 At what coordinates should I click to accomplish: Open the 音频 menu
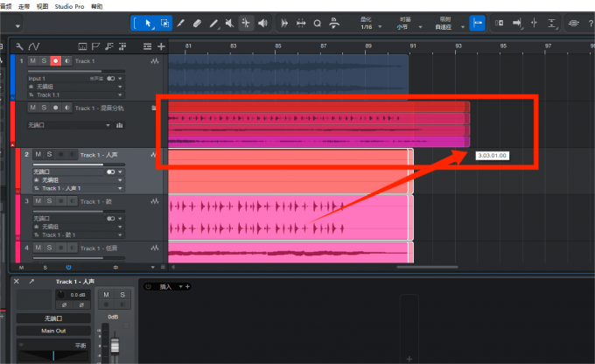click(5, 6)
